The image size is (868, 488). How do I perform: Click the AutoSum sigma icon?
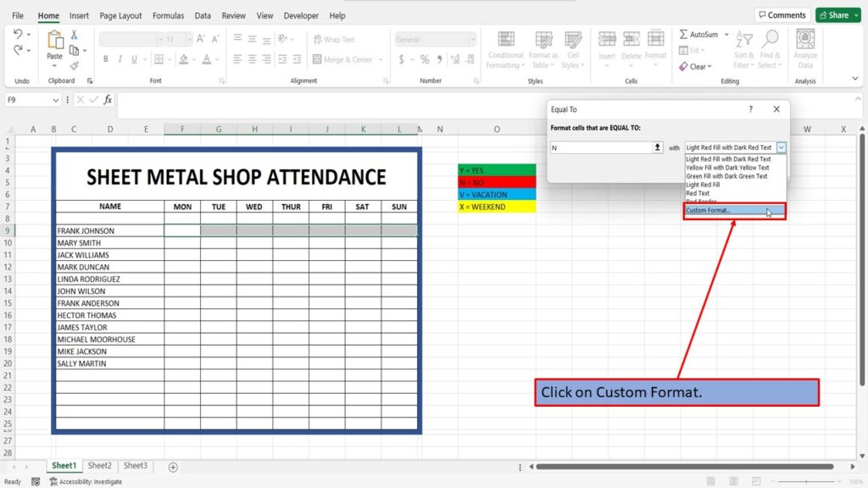click(684, 34)
